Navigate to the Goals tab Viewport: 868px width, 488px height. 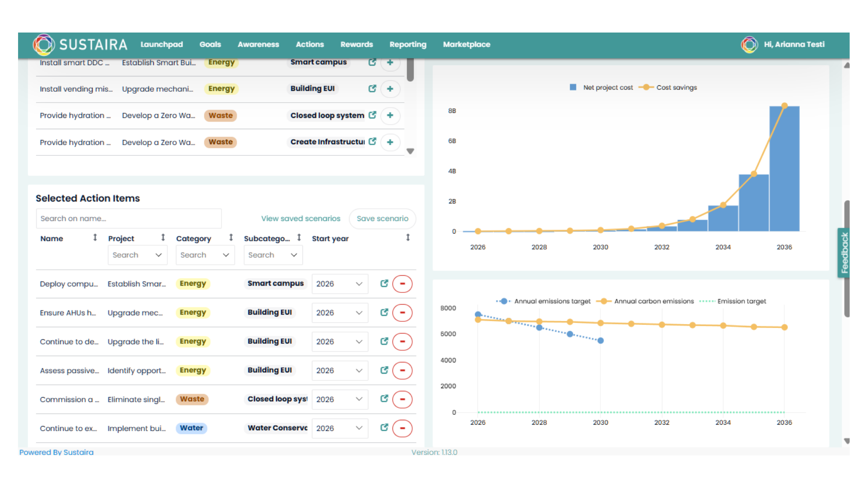point(210,44)
